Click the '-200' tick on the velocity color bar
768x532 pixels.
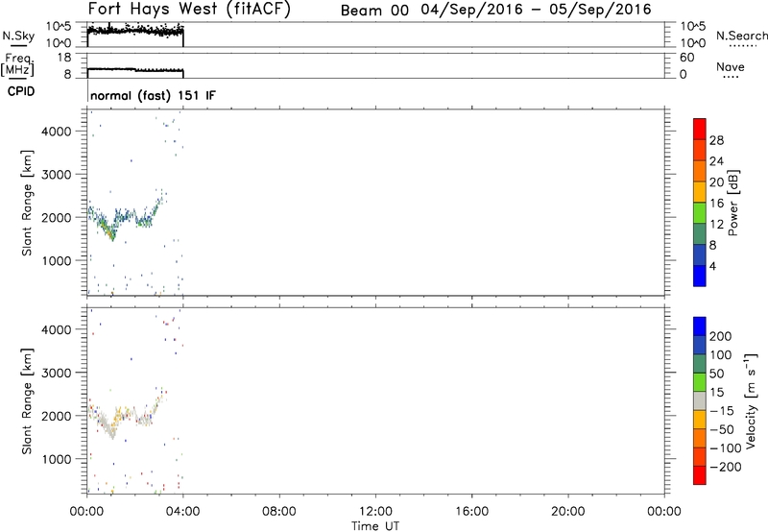tap(726, 467)
